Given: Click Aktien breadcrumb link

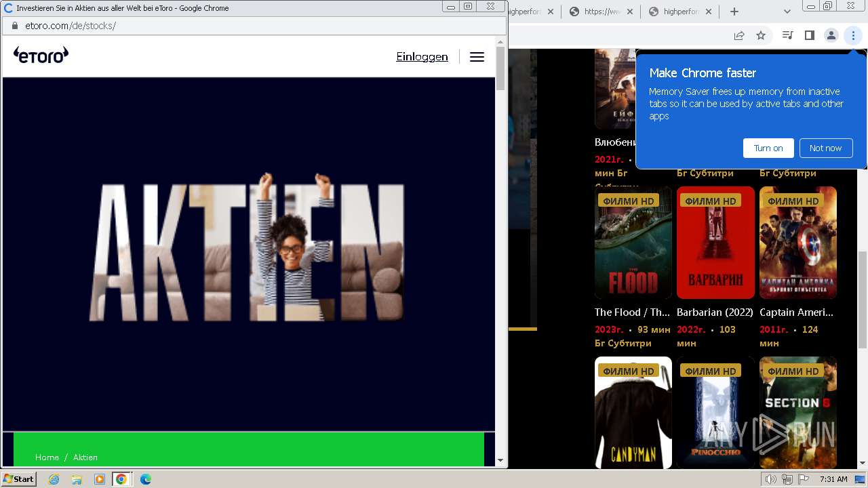Looking at the screenshot, I should coord(85,457).
